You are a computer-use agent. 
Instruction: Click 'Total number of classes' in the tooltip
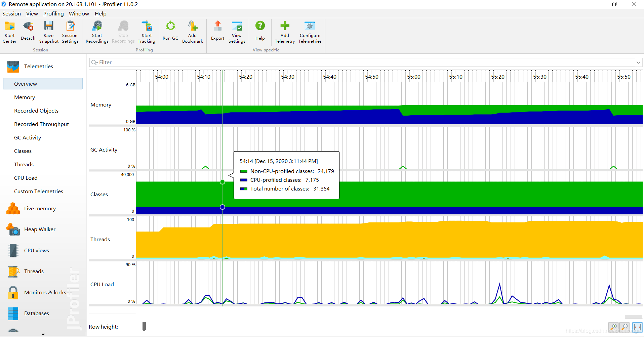280,189
